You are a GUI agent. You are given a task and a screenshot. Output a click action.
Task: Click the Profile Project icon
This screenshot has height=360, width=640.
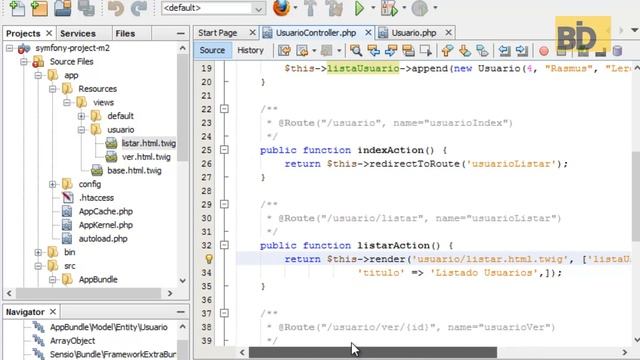pos(420,8)
